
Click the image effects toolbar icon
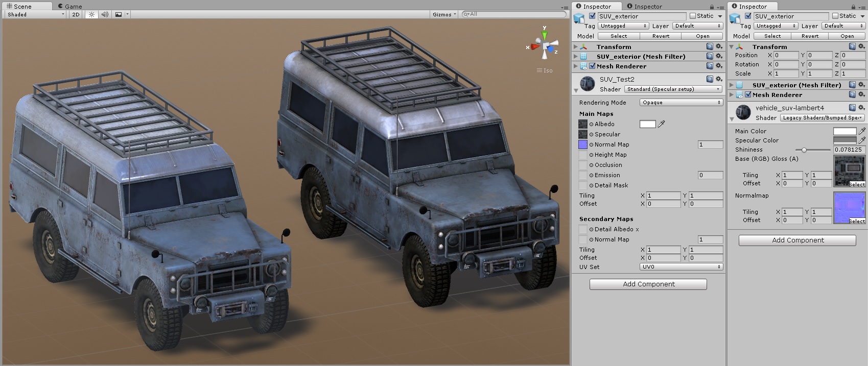pyautogui.click(x=119, y=14)
